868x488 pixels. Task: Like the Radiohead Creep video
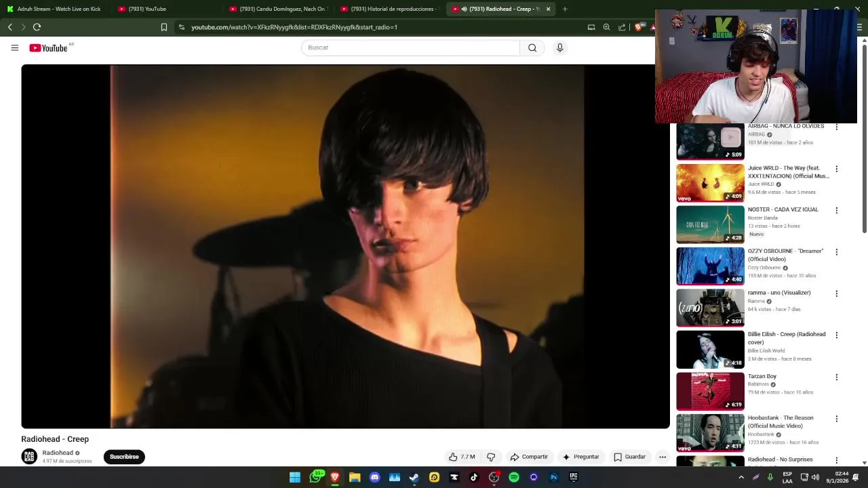tap(461, 457)
